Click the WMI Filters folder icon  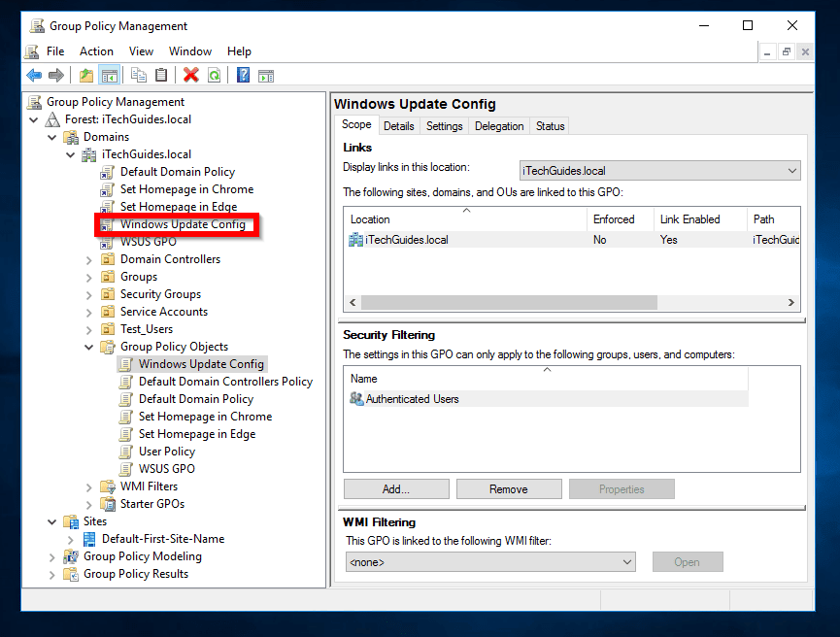coord(108,487)
